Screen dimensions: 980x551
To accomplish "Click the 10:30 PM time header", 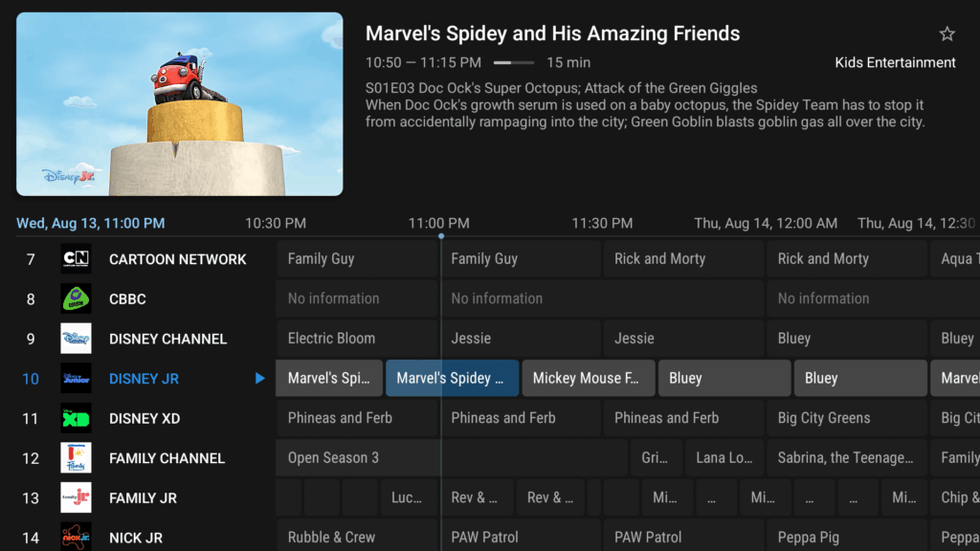I will 276,223.
